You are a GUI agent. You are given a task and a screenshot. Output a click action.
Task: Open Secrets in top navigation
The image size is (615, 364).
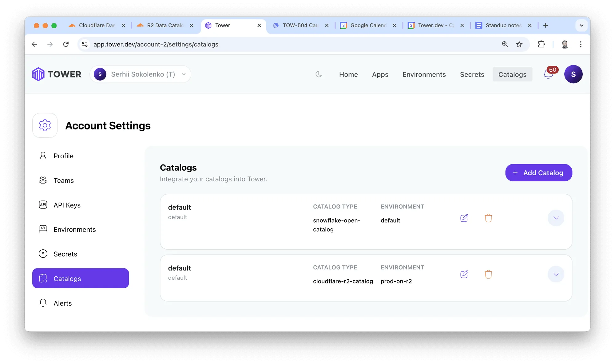tap(472, 74)
